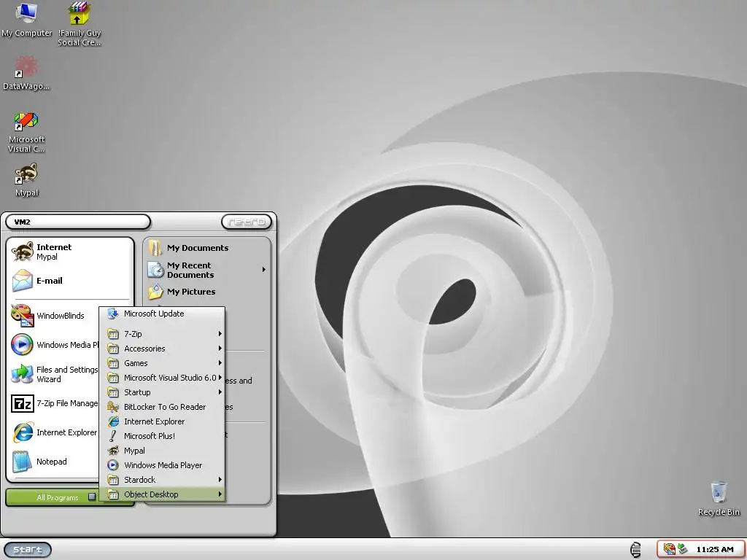Select the DataWago... desktop shortcut
Viewport: 747px width, 560px height.
coord(26,73)
